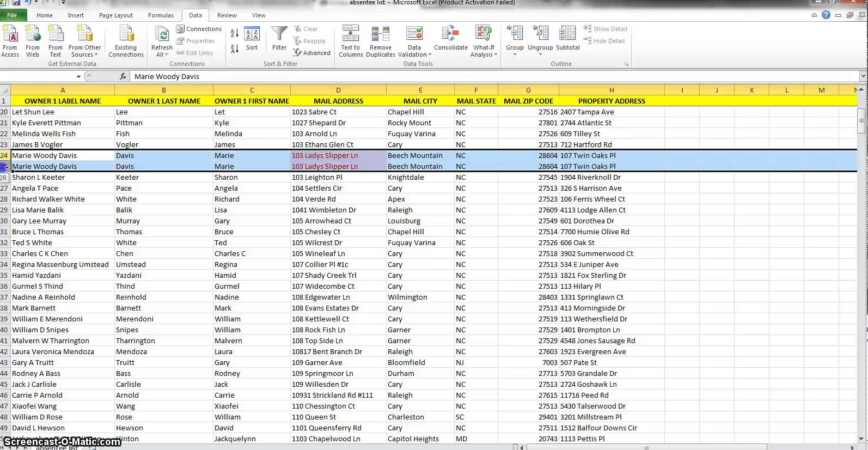Open the Outline group dialog launcher
This screenshot has width=868, height=450.
click(x=626, y=64)
